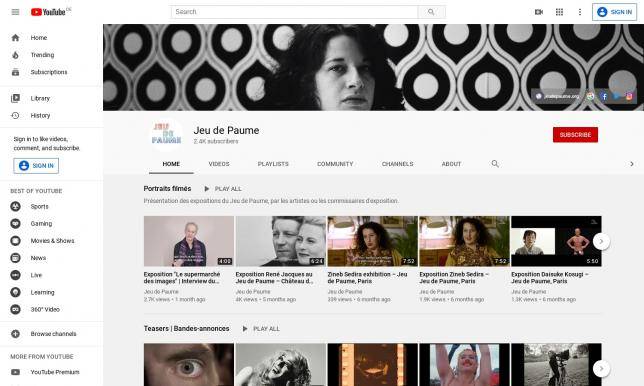The image size is (644, 386).
Task: Open Daisuke Kosugi video thumbnail
Action: (x=556, y=241)
